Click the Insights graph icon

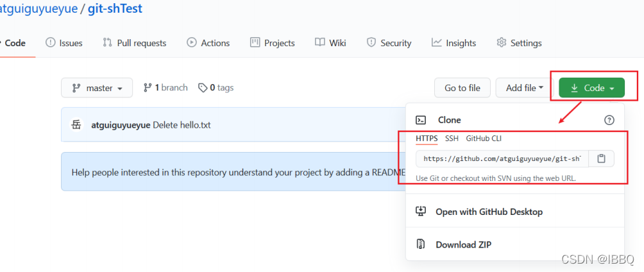[x=437, y=42]
